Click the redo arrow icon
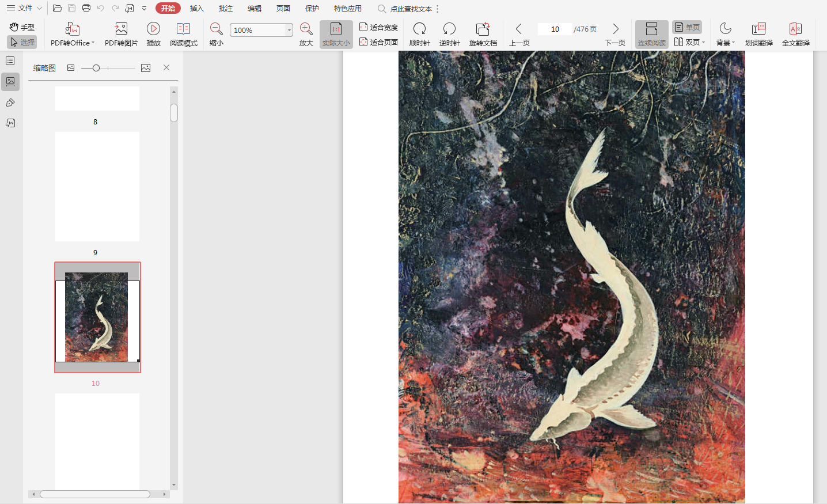Screen dimensions: 827x504 (115, 8)
